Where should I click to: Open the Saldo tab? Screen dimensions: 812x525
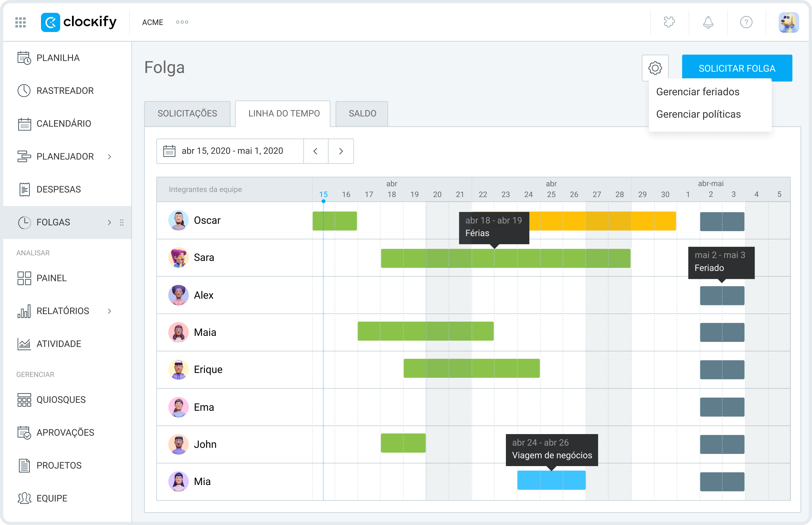[362, 114]
